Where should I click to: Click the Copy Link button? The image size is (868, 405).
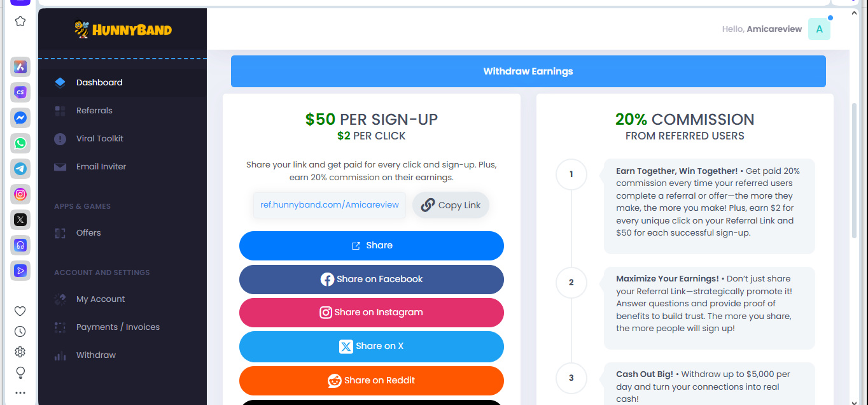point(451,205)
